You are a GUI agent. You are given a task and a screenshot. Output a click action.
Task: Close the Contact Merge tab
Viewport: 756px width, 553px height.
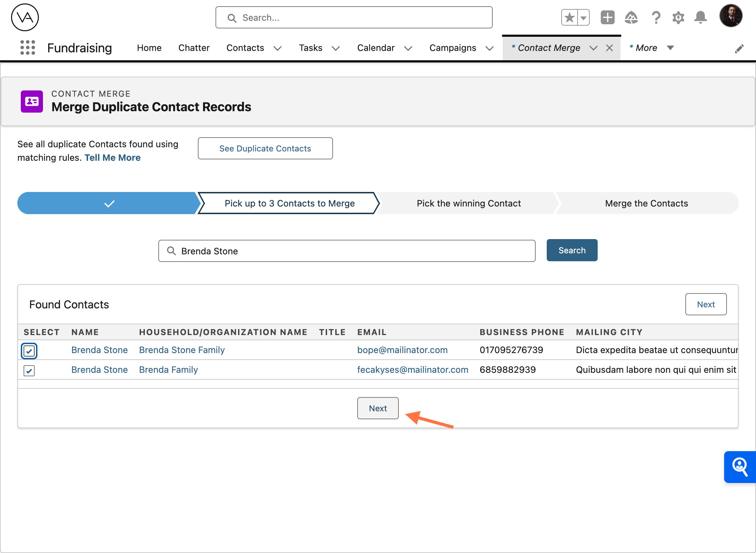point(609,48)
